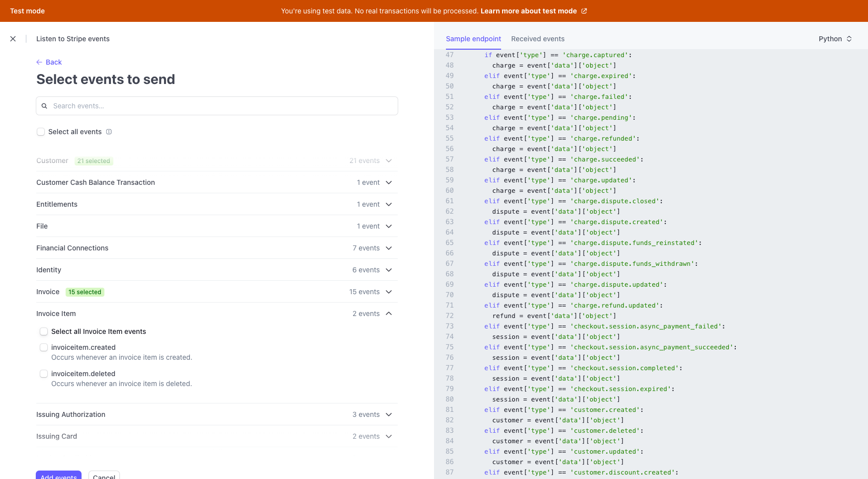Enable the invoiceitem.deleted event checkbox

click(44, 374)
